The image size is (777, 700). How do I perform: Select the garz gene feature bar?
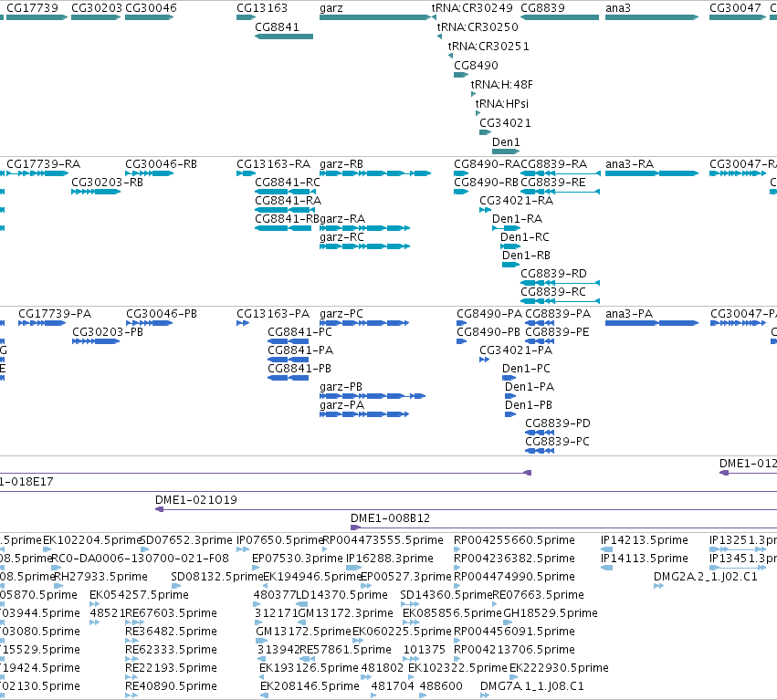pos(375,17)
